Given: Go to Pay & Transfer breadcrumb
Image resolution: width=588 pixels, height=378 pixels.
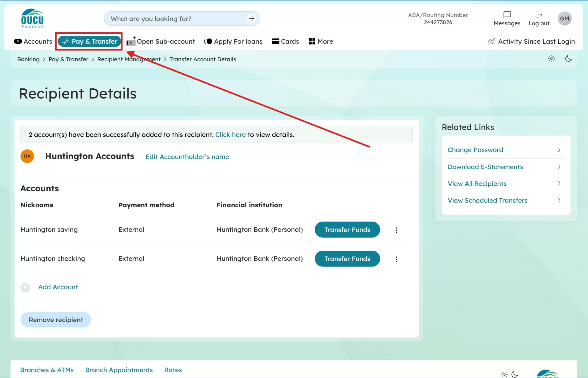Looking at the screenshot, I should pos(68,59).
